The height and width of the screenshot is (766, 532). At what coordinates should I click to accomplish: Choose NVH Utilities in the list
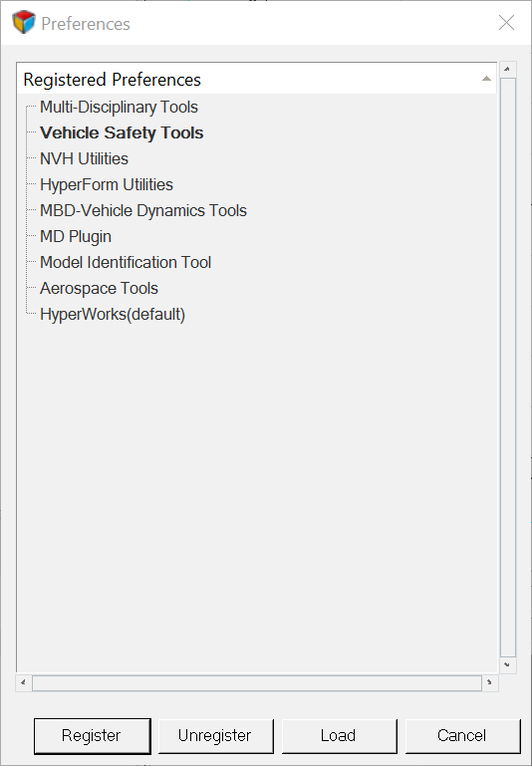(84, 158)
